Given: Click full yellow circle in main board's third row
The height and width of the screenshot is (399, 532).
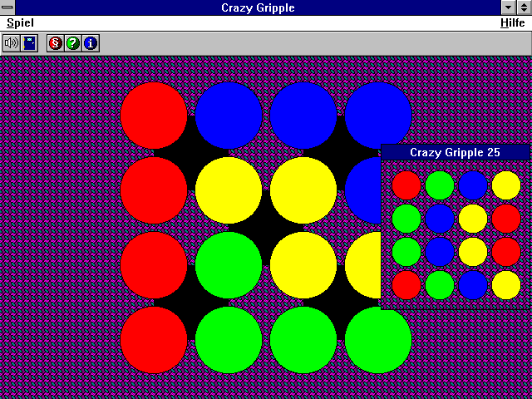Looking at the screenshot, I should 303,265.
